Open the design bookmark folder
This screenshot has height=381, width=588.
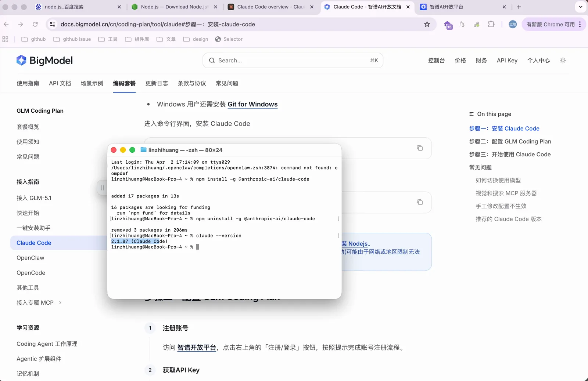[196, 39]
